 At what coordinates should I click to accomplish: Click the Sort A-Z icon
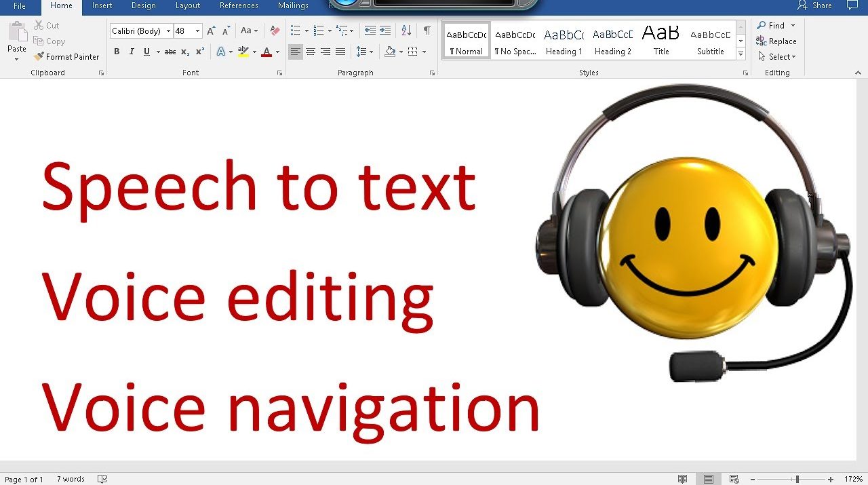406,31
